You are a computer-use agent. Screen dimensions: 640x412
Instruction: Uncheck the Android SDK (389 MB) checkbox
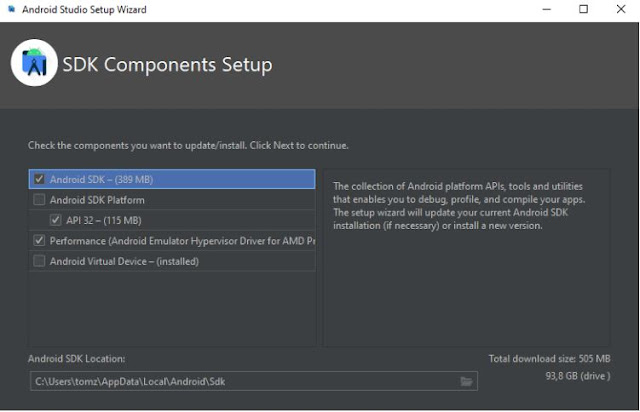(x=39, y=180)
